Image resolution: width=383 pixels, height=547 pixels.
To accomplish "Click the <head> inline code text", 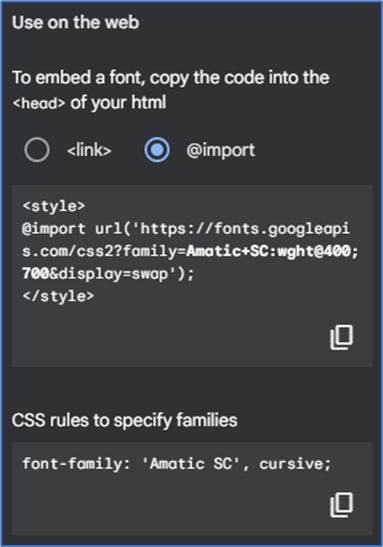I will (39, 103).
